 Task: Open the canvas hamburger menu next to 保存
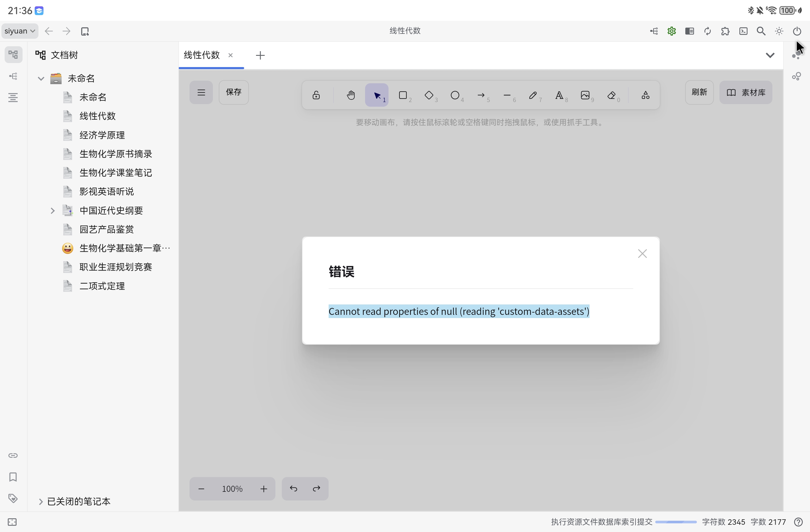coord(201,92)
